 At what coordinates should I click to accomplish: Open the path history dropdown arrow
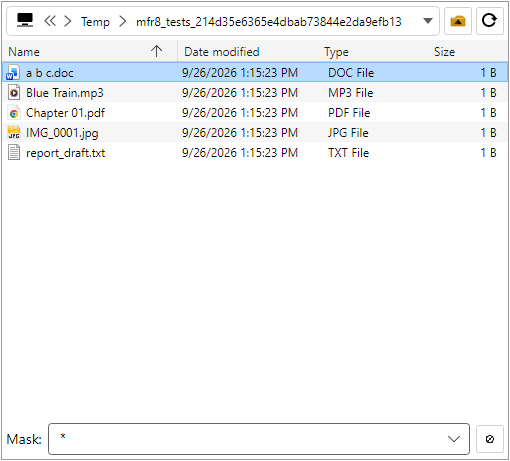click(x=428, y=21)
